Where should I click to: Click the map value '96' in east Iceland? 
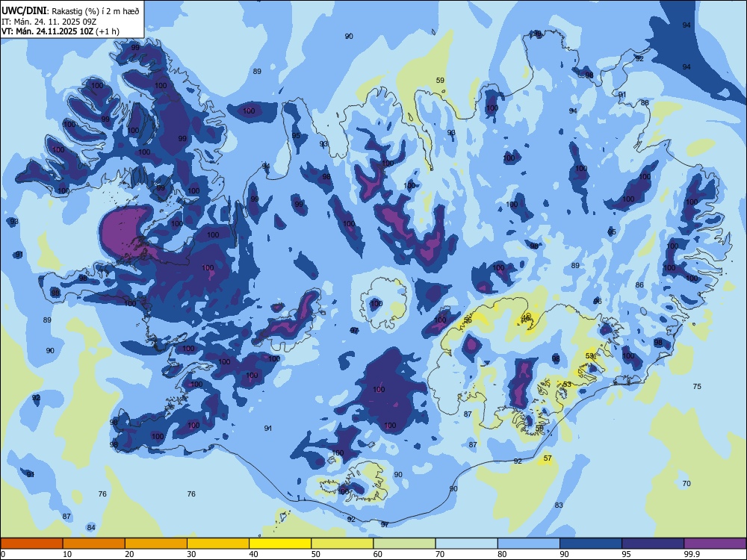point(598,301)
